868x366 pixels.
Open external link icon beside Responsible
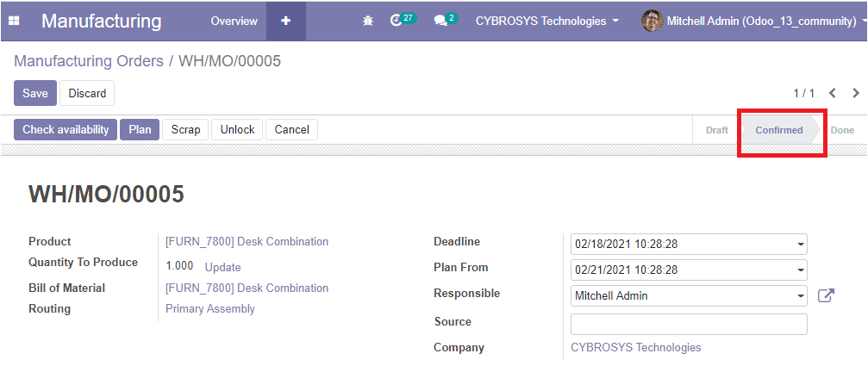tap(826, 295)
